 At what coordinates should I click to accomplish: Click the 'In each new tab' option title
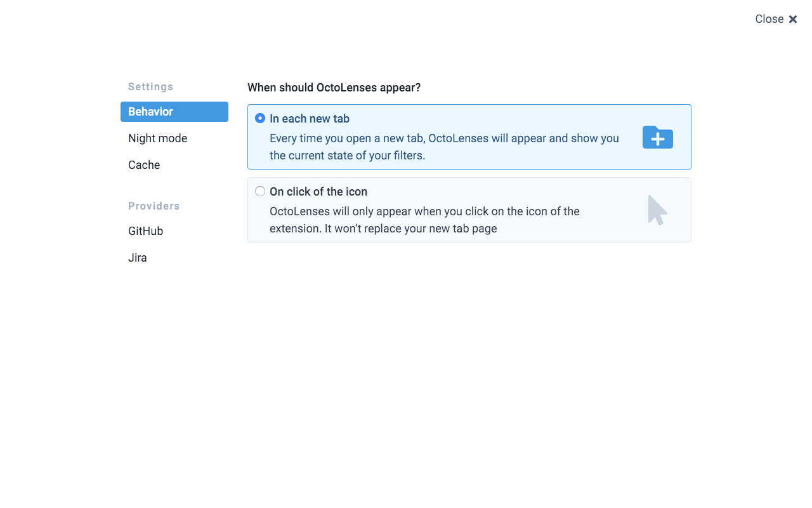(x=310, y=119)
